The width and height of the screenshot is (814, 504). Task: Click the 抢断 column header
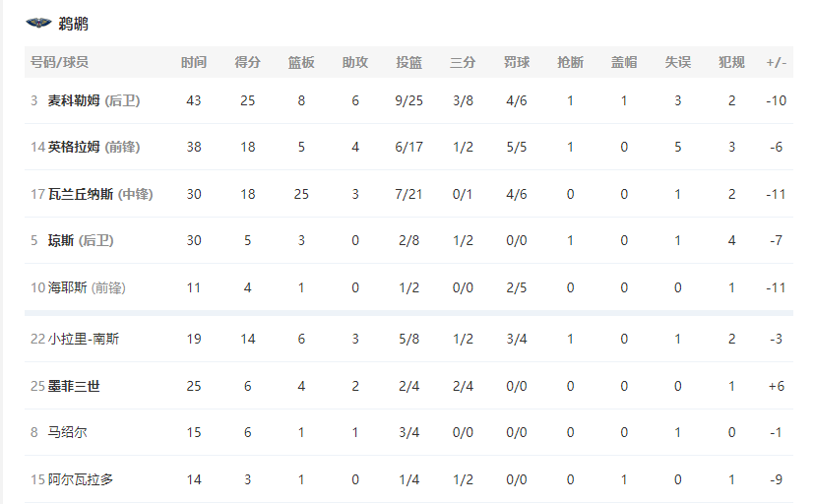tap(570, 62)
